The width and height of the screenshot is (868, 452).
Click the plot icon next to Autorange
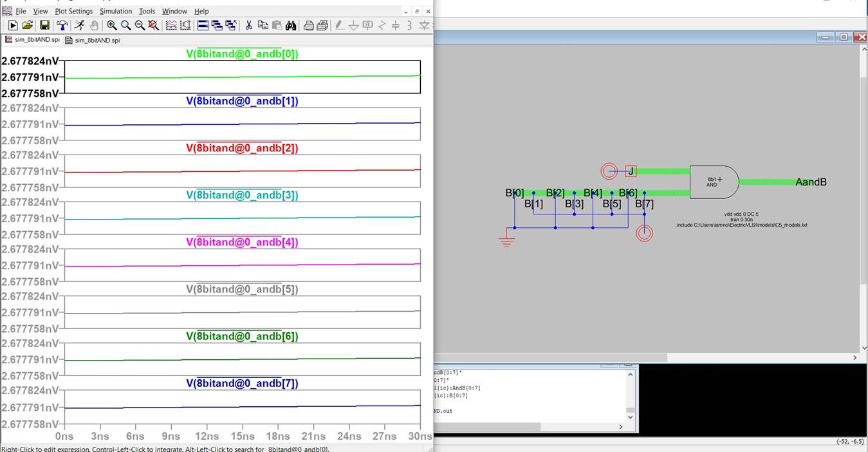(x=185, y=25)
